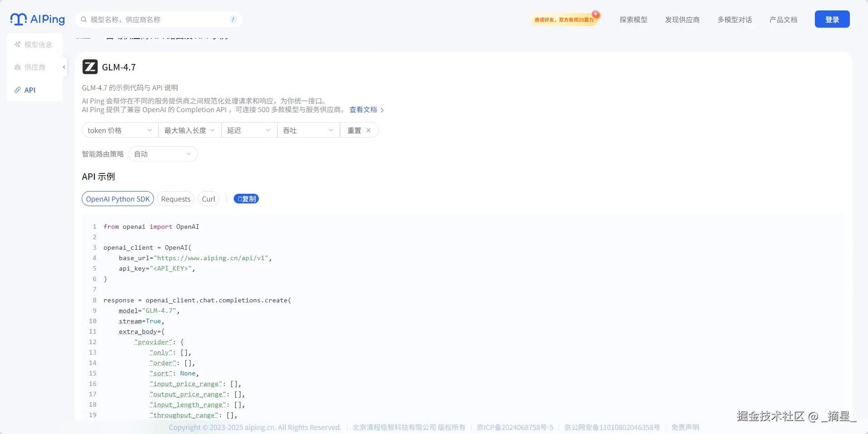Click the from openai import line
This screenshot has height=434, width=868.
pyautogui.click(x=151, y=227)
